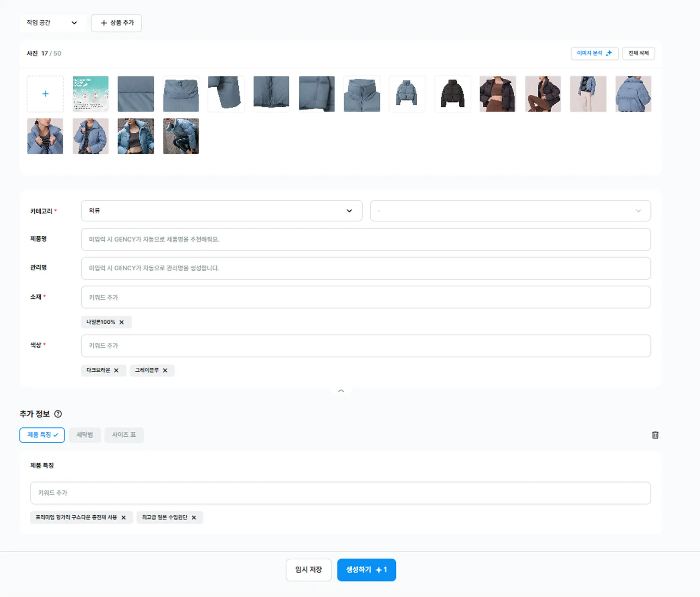The height and width of the screenshot is (597, 700).
Task: Remove the 그레이블루 color tag
Action: click(x=165, y=370)
